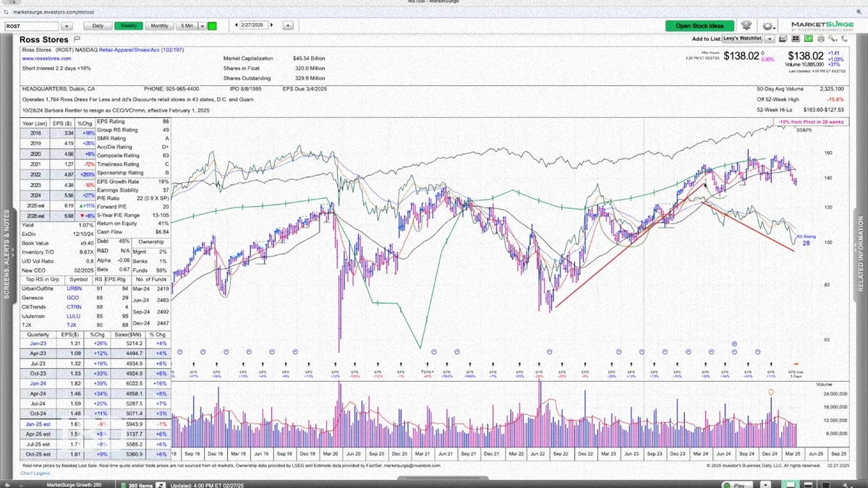Click the flag icon beside Ross Stores
868x488 pixels.
76,40
